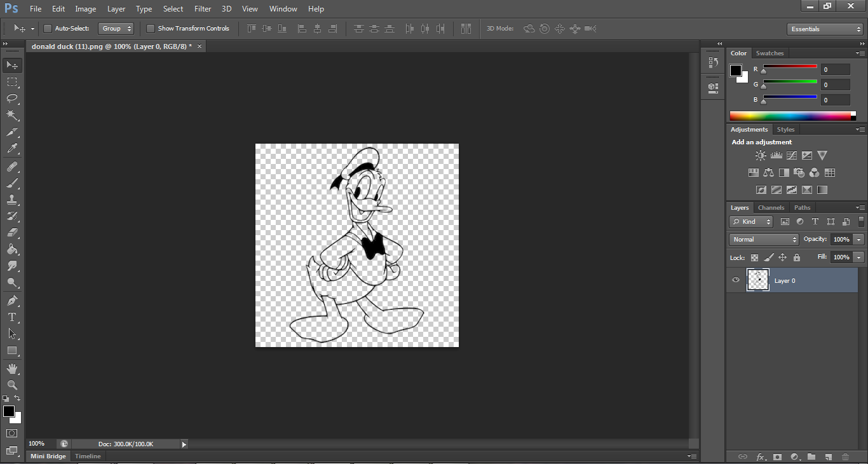This screenshot has width=868, height=464.
Task: Open the Essentials workspace dropdown
Action: (x=825, y=29)
